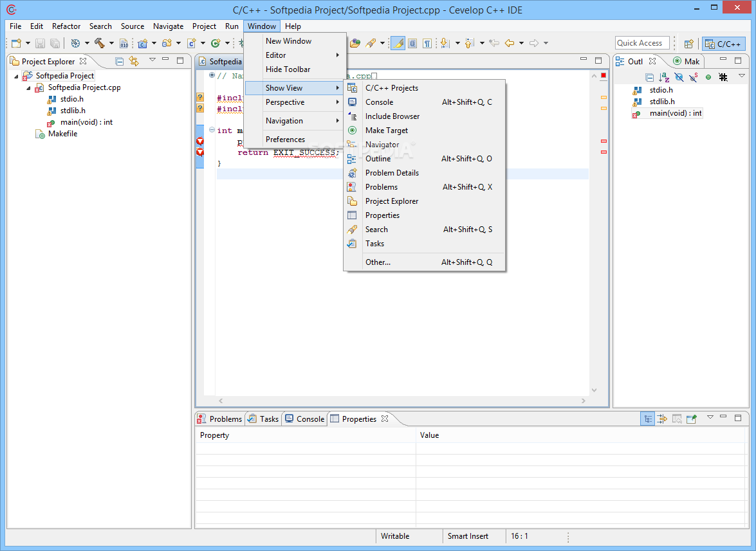
Task: Toggle Hide Inactive Elements hash icon
Action: [x=723, y=77]
